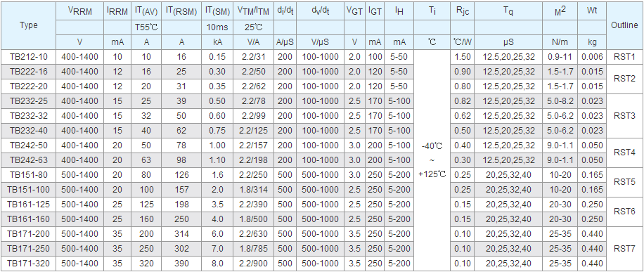Viewport: 644px width, 272px height.
Task: Select the -40℃ temperature limit
Action: point(432,146)
